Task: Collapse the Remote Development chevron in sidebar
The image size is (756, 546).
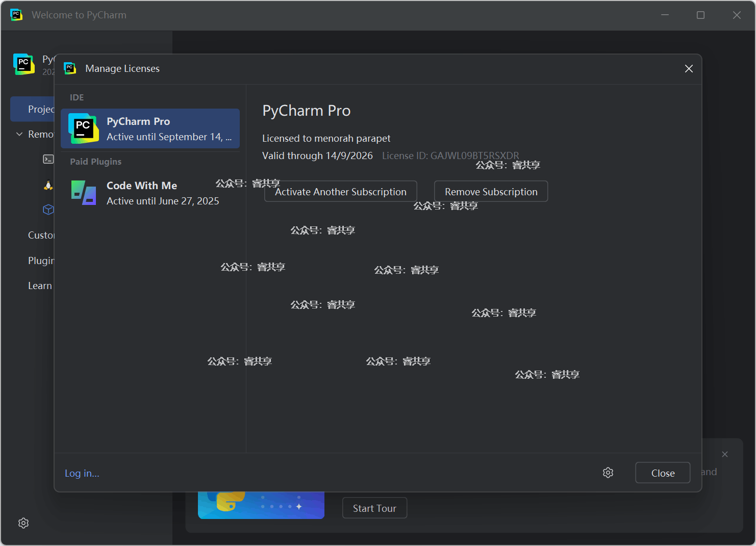Action: 19,134
